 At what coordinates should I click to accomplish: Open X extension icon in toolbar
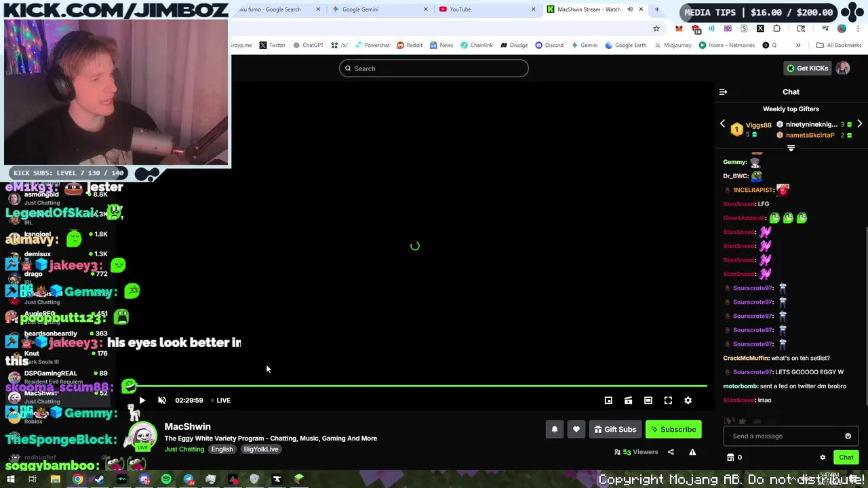760,28
